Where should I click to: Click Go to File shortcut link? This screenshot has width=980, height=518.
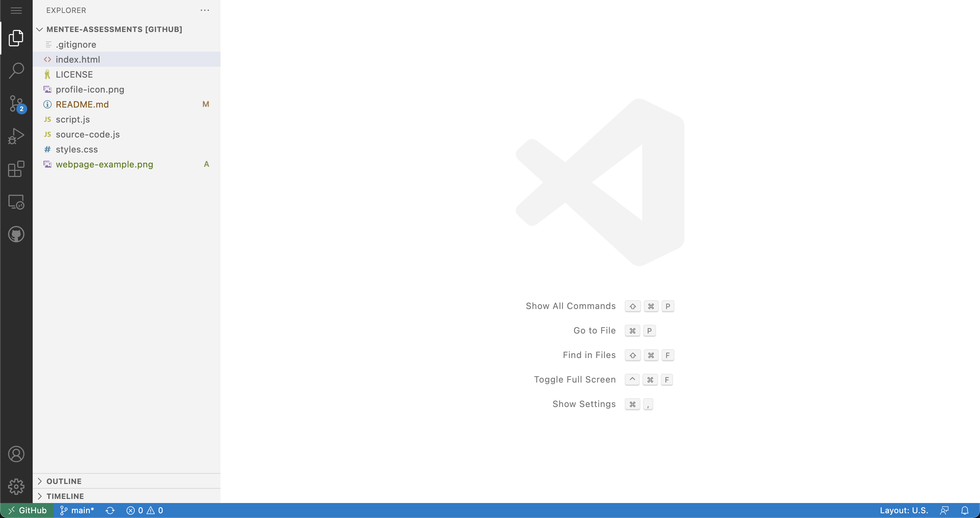pyautogui.click(x=594, y=330)
